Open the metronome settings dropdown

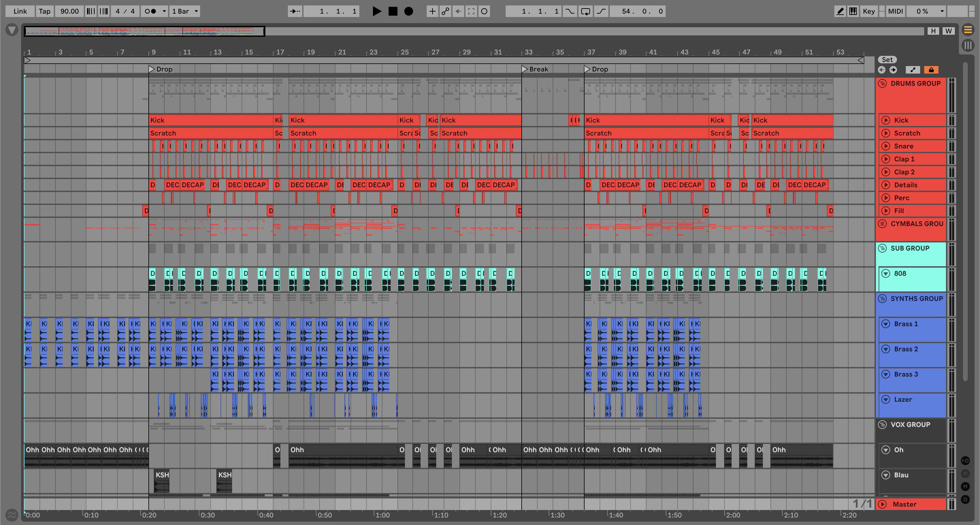coord(164,12)
